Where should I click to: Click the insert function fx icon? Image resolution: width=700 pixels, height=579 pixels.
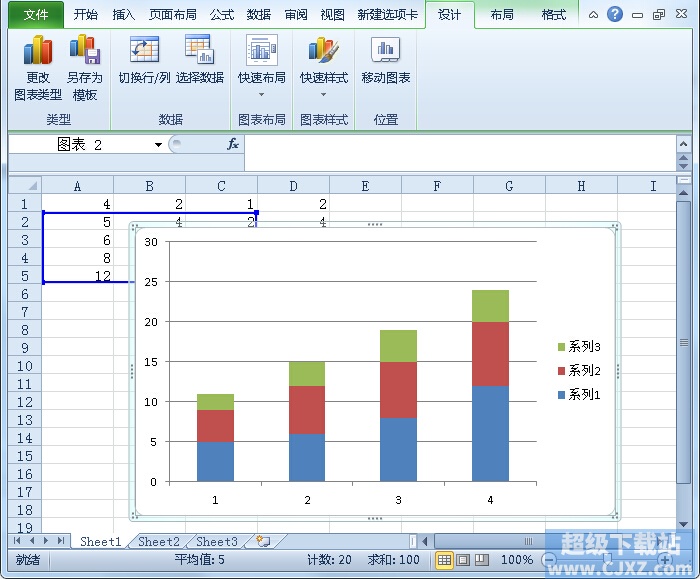233,144
